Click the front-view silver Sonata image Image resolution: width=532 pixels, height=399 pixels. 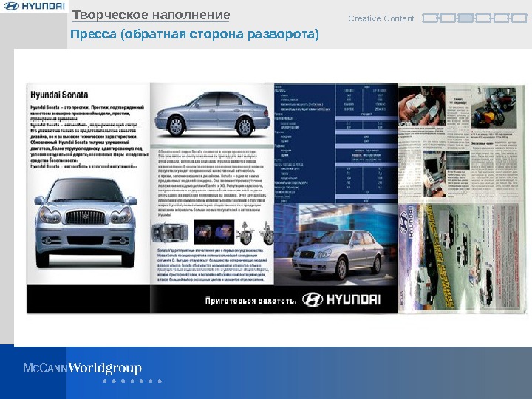pos(85,222)
